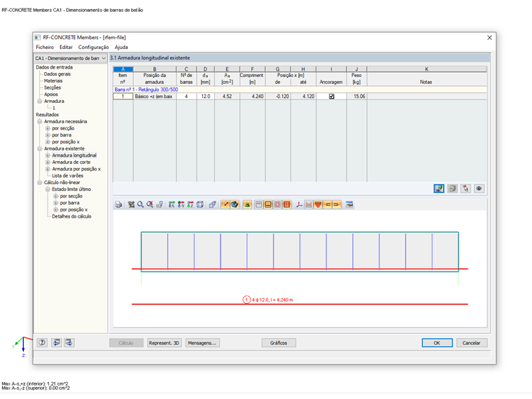
Task: Click the right anchorage hook icon
Action: point(337,204)
